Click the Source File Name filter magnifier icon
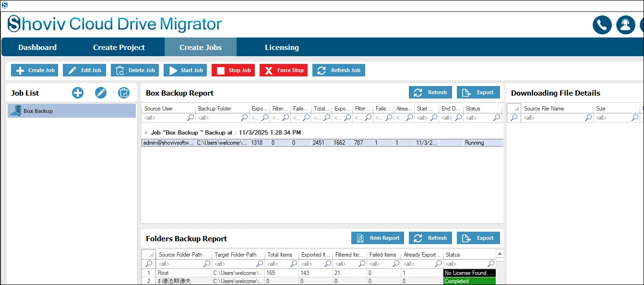 click(x=588, y=118)
